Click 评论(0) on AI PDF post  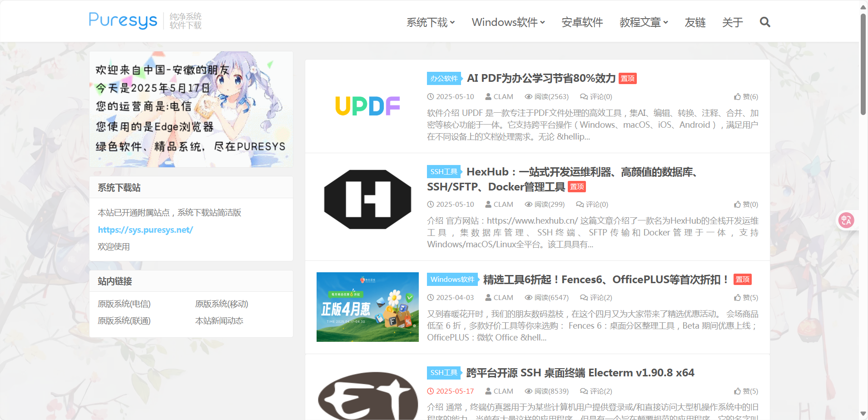click(601, 96)
